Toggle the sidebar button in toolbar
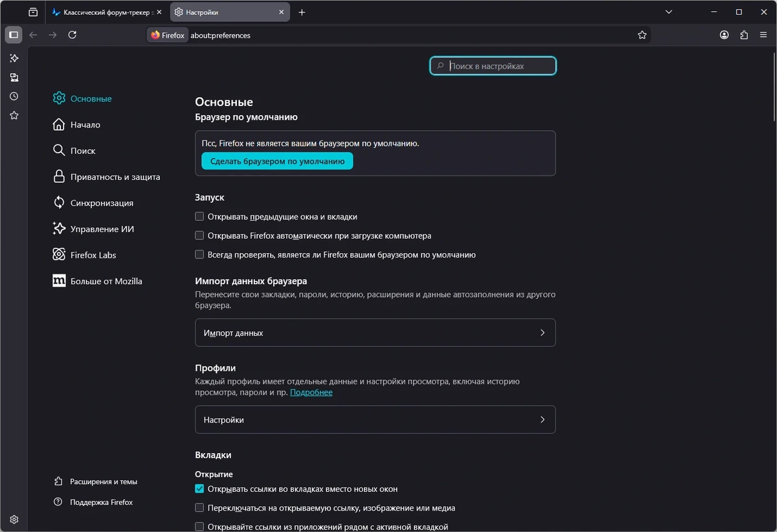The height and width of the screenshot is (532, 777). coord(14,35)
